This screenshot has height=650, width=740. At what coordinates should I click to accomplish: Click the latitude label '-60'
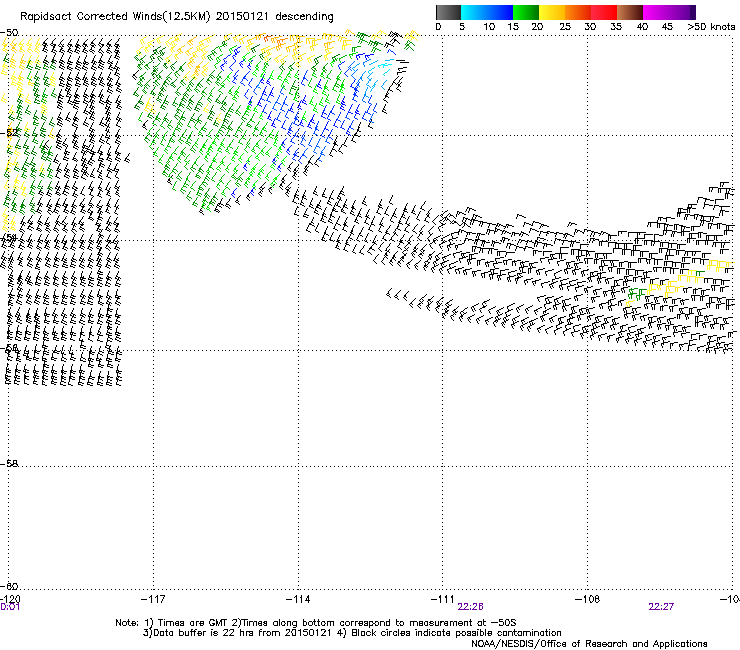point(9,586)
